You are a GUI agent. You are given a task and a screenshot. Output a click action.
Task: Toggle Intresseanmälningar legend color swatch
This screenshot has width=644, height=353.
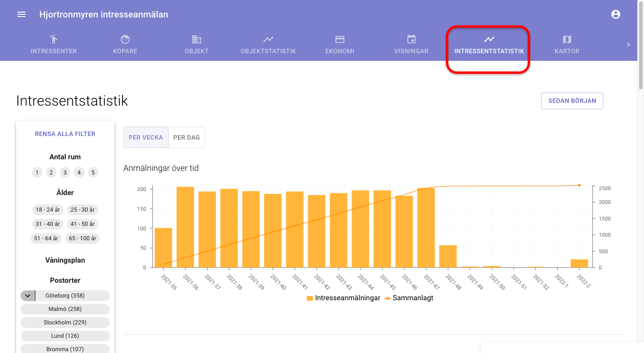click(x=310, y=298)
